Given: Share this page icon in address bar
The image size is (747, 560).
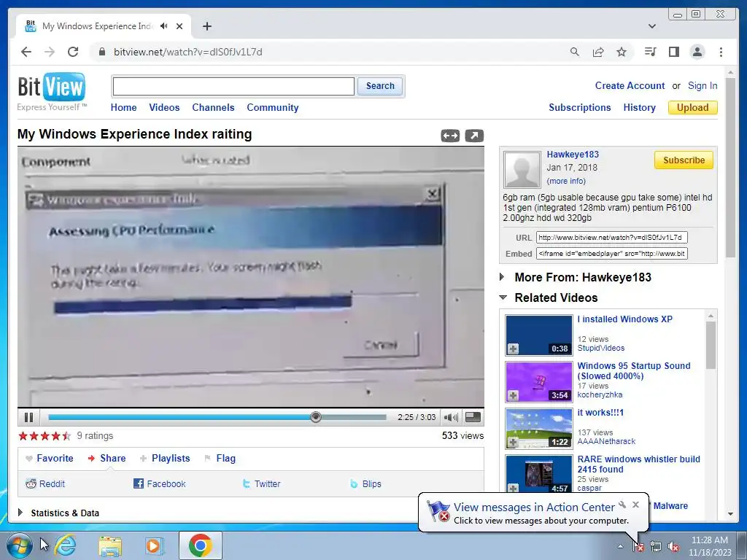Looking at the screenshot, I should click(598, 52).
